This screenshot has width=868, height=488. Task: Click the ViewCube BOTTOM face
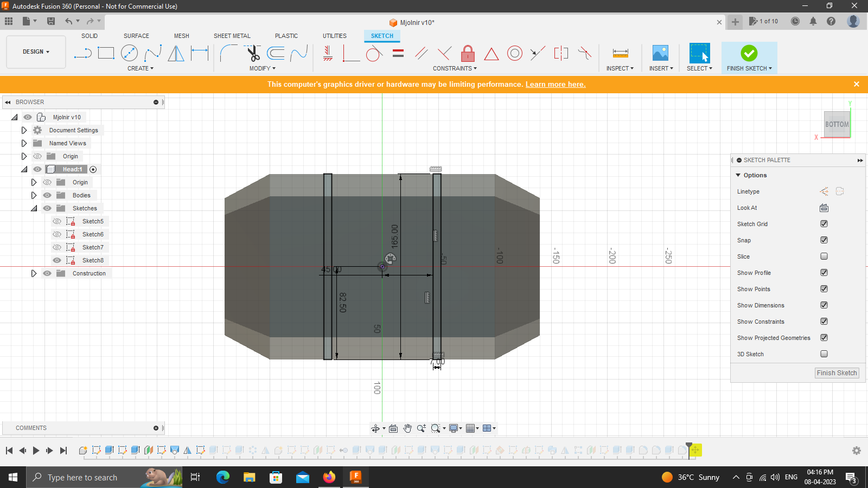836,124
